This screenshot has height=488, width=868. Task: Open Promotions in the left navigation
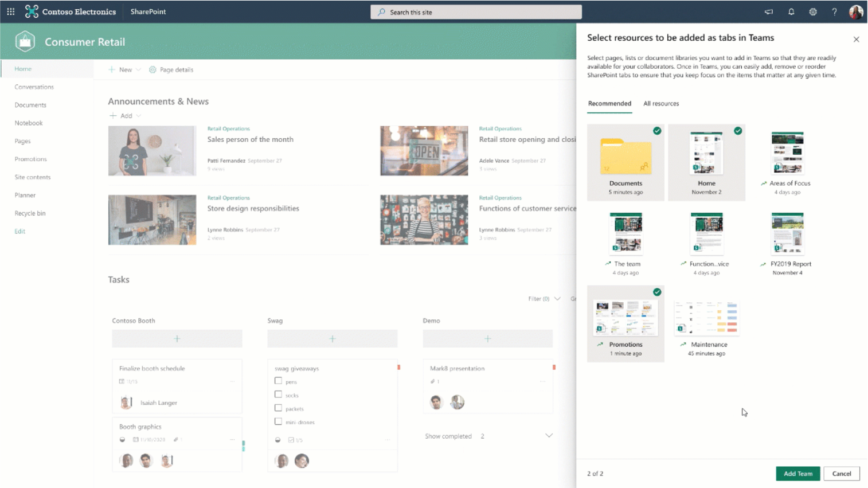click(31, 159)
